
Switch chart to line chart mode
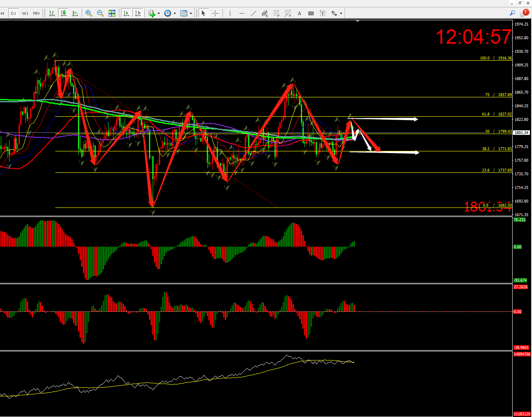pyautogui.click(x=75, y=13)
